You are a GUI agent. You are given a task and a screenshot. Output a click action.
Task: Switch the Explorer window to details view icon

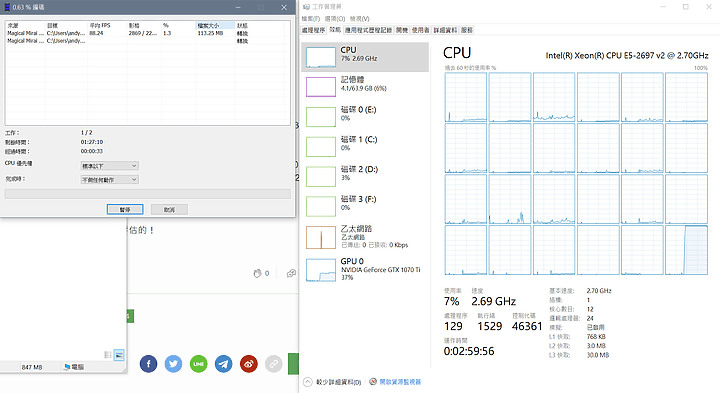coord(108,355)
